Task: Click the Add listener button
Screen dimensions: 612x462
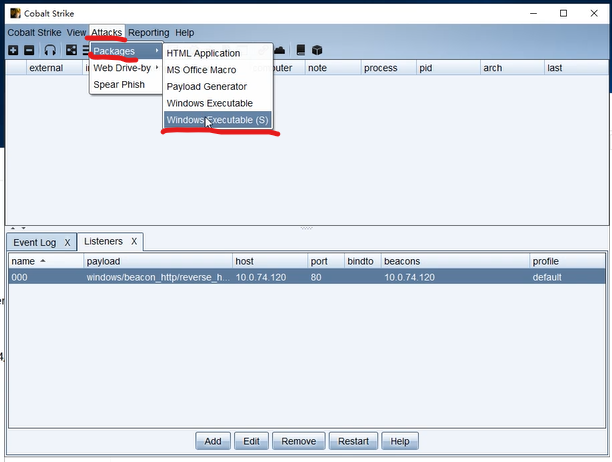Action: click(213, 441)
